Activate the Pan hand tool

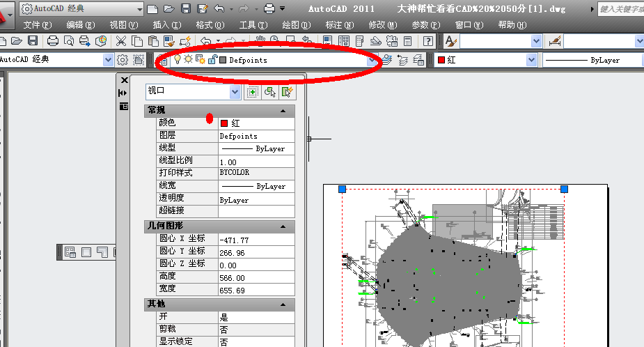tap(260, 40)
